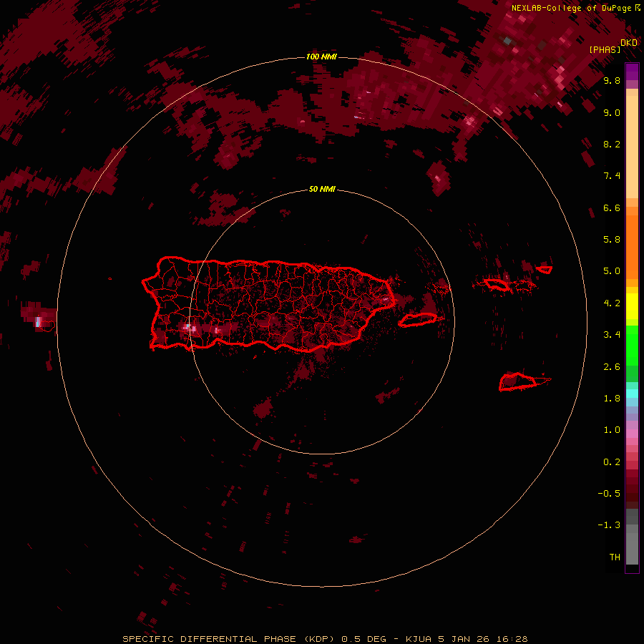Click the 7.4 value on the color scale

coord(612,176)
